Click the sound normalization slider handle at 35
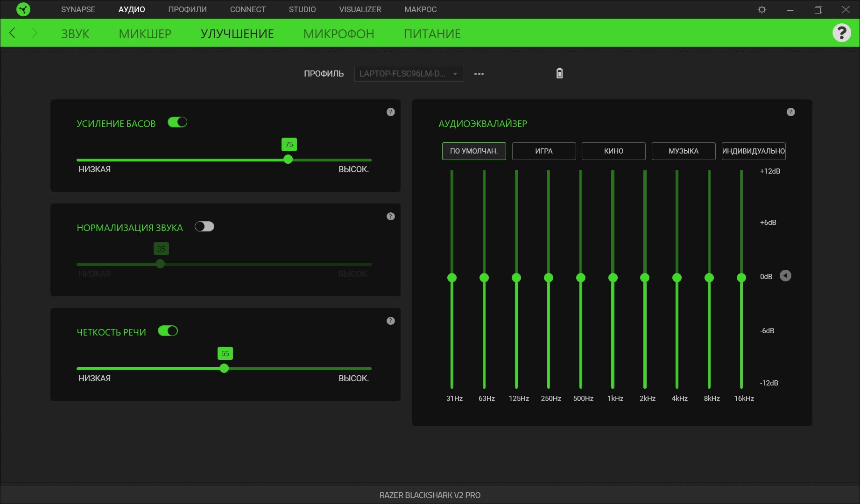Image resolution: width=860 pixels, height=504 pixels. pos(160,264)
